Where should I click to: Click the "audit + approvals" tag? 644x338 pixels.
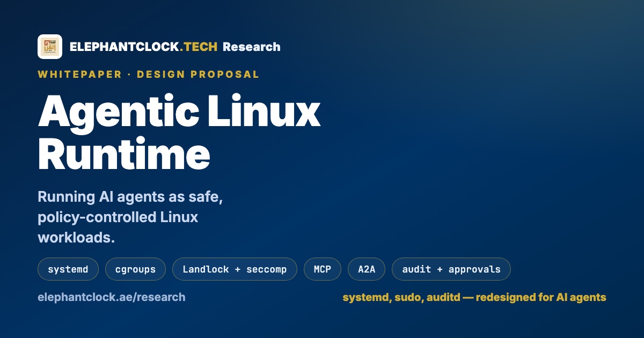451,269
